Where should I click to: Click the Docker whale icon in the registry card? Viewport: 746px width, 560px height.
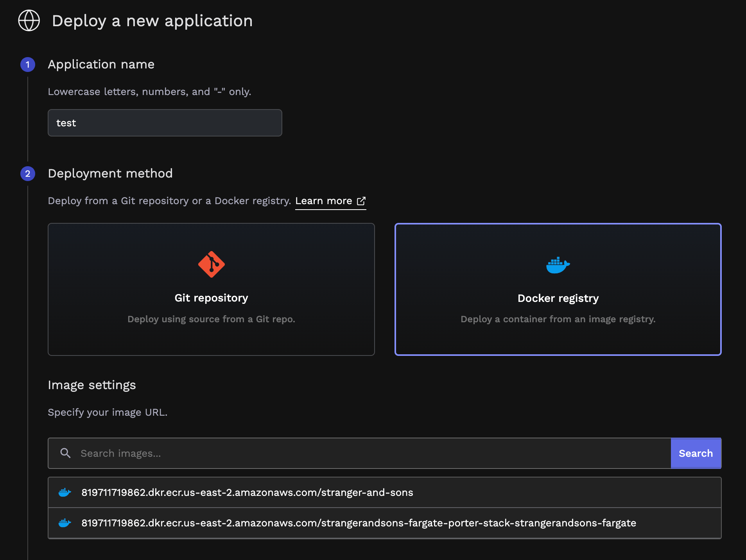[x=558, y=265]
